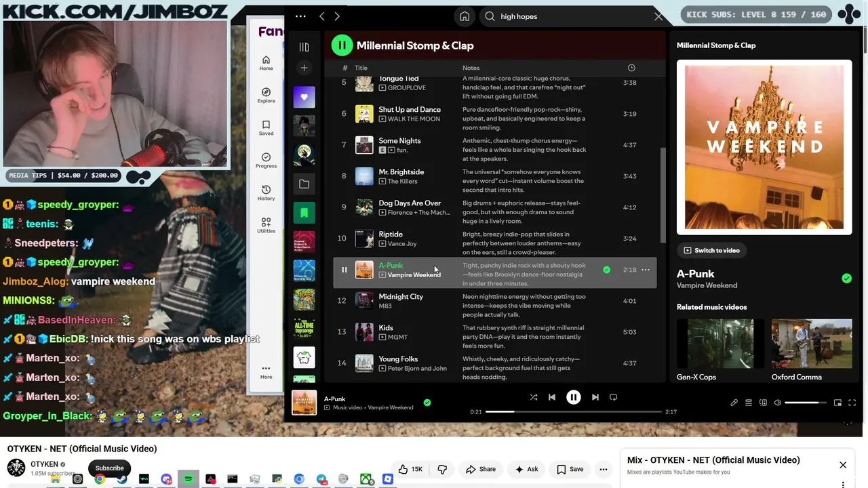The width and height of the screenshot is (868, 488).
Task: Open Home in the background app sidebar
Action: (x=266, y=63)
